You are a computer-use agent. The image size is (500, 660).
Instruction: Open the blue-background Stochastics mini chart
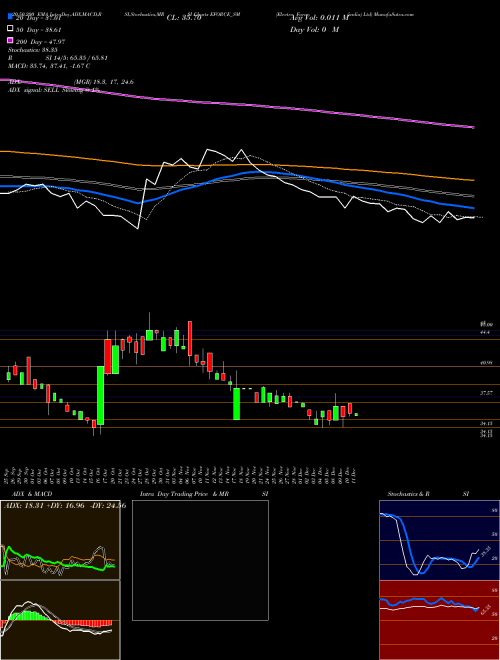439,540
